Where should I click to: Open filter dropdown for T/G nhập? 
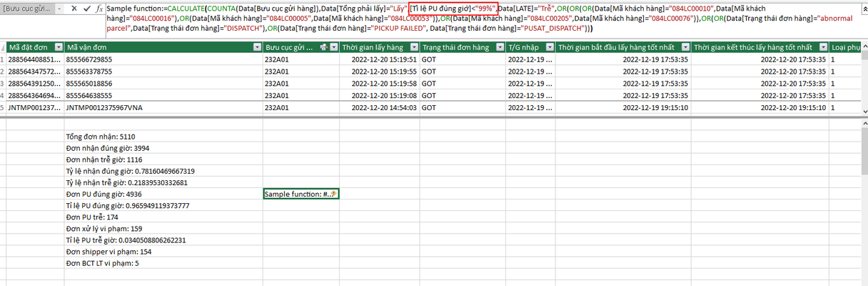pyautogui.click(x=548, y=47)
